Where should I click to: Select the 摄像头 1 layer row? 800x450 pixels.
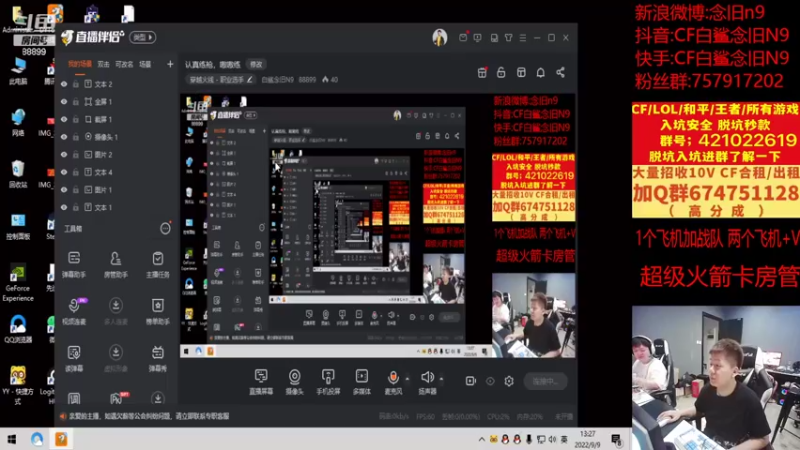coord(116,137)
